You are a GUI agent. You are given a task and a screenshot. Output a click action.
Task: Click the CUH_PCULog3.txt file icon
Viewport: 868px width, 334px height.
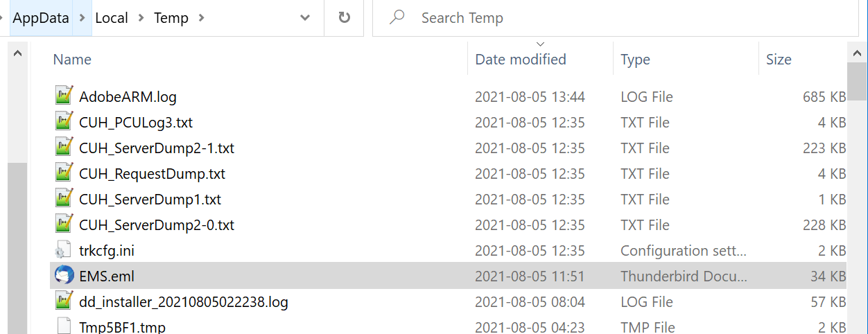tap(64, 122)
